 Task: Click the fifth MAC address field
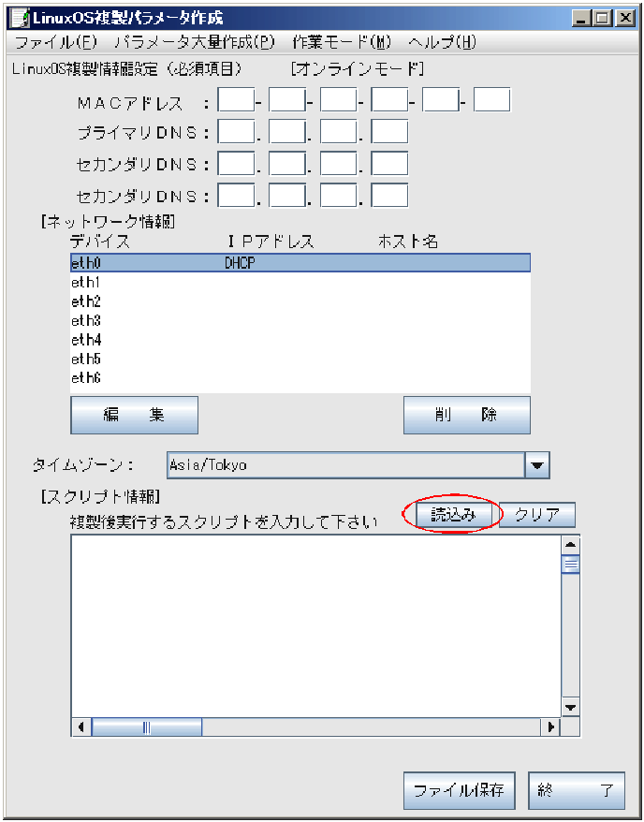[441, 100]
